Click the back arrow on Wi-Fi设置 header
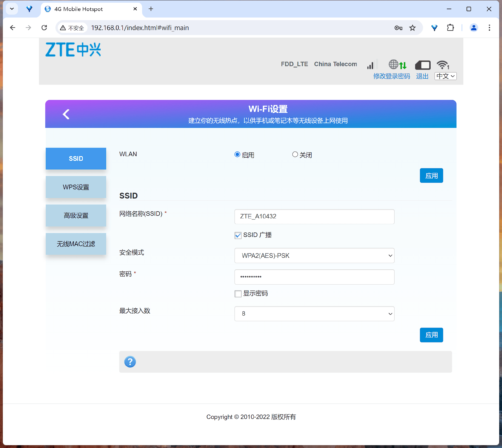 66,114
